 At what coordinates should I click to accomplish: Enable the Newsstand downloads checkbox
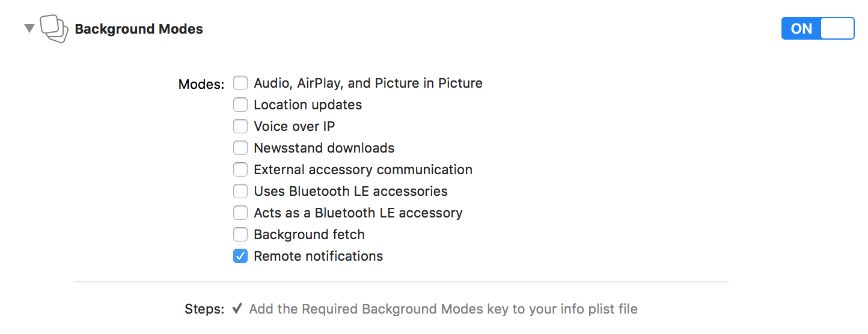240,148
